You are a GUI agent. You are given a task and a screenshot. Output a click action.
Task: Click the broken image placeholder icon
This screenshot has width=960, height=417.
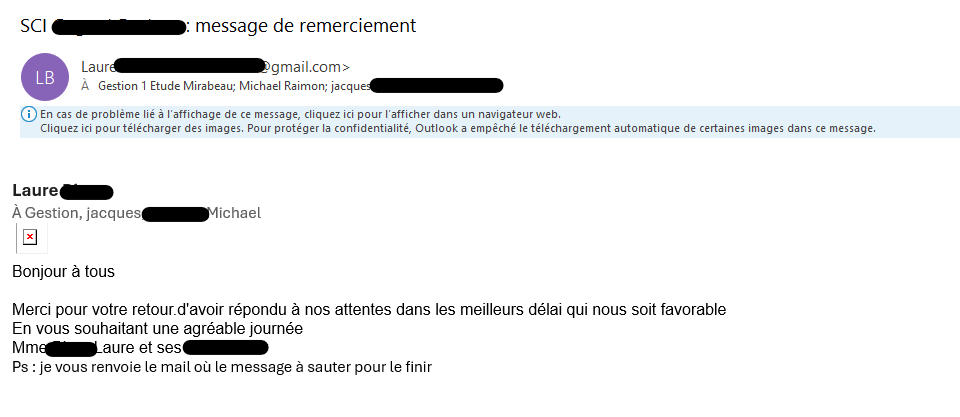pyautogui.click(x=30, y=237)
